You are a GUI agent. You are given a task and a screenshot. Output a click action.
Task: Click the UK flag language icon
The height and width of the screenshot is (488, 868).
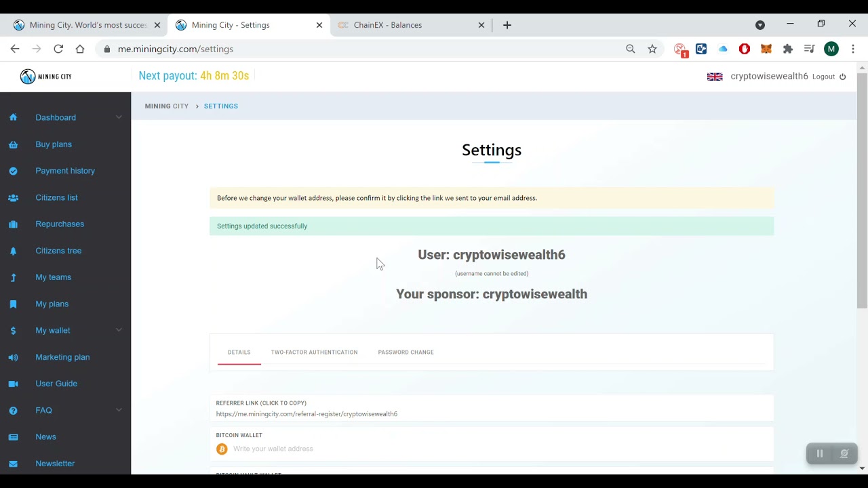[715, 77]
